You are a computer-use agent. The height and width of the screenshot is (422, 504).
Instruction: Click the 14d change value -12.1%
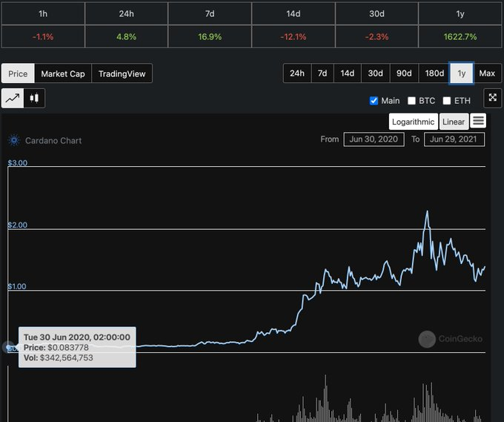pyautogui.click(x=294, y=36)
